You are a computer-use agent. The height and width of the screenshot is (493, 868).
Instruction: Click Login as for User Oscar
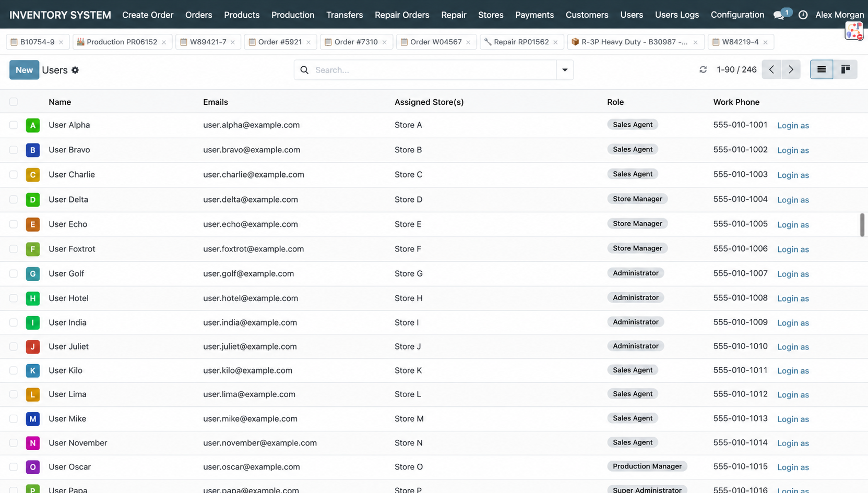point(793,467)
